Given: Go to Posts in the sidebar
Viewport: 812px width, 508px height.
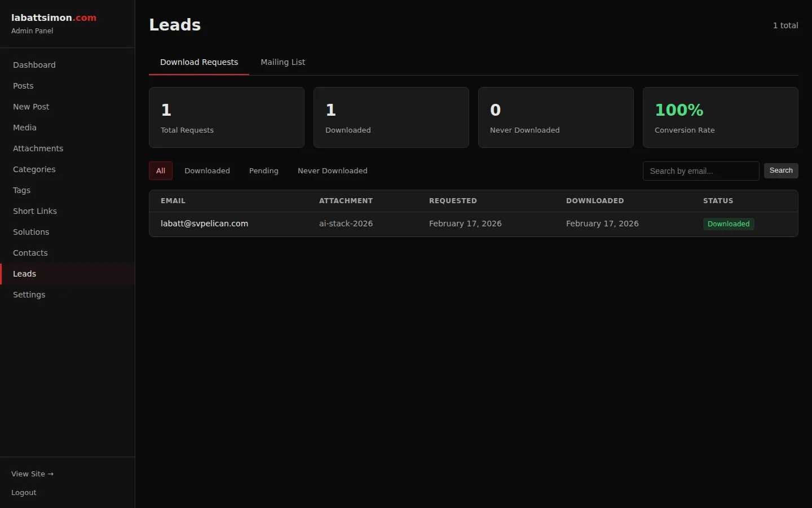Looking at the screenshot, I should tap(23, 86).
